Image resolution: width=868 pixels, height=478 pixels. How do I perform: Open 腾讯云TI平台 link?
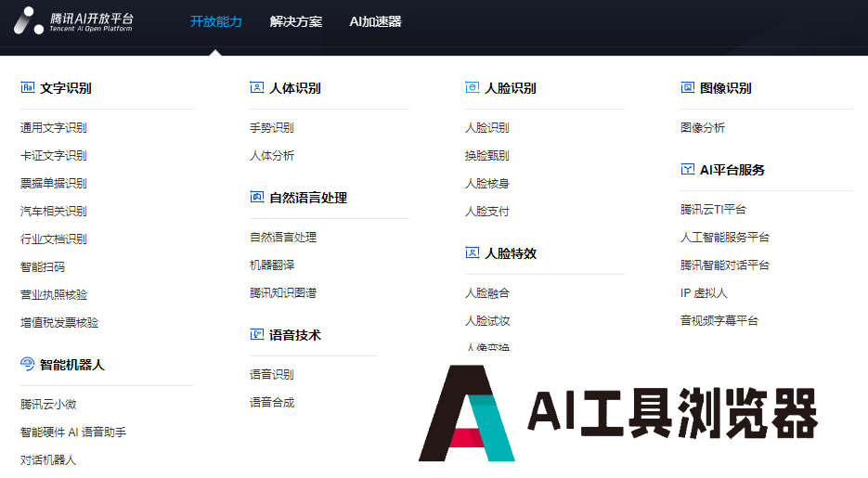tap(713, 210)
